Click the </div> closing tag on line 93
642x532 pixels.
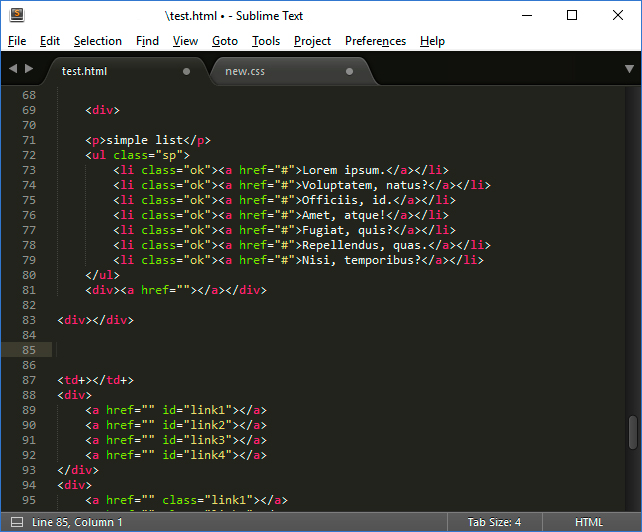click(78, 470)
